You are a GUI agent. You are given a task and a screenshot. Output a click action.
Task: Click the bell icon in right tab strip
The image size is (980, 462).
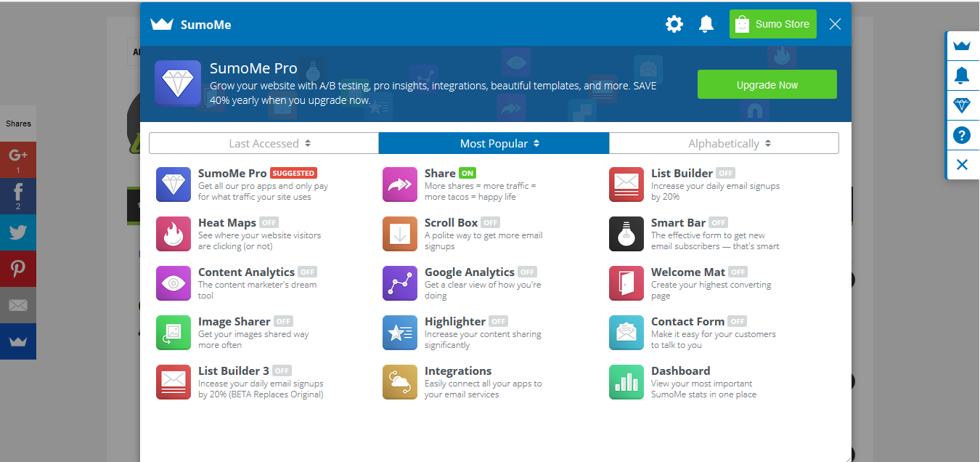pos(962,75)
